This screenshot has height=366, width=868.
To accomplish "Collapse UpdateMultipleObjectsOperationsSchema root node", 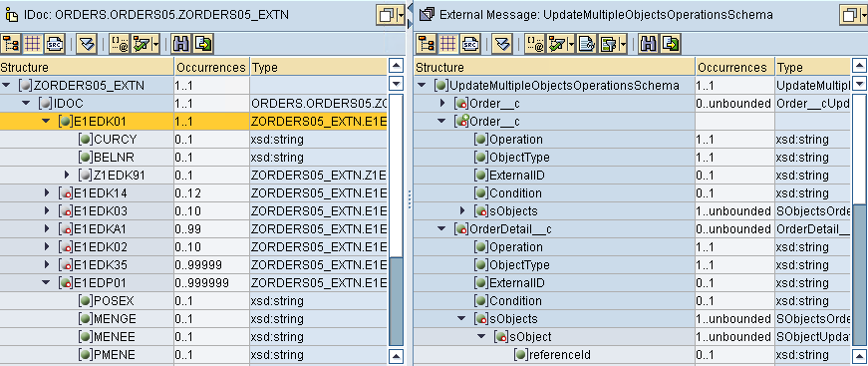I will [x=423, y=86].
